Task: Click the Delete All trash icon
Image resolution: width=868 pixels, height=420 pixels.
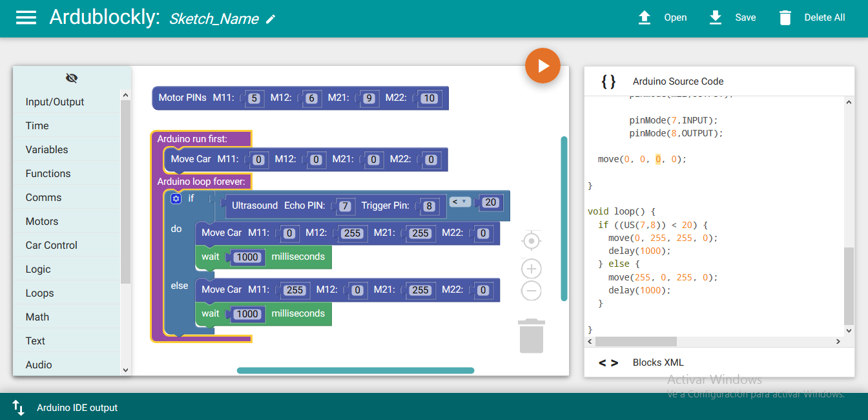Action: 785,17
